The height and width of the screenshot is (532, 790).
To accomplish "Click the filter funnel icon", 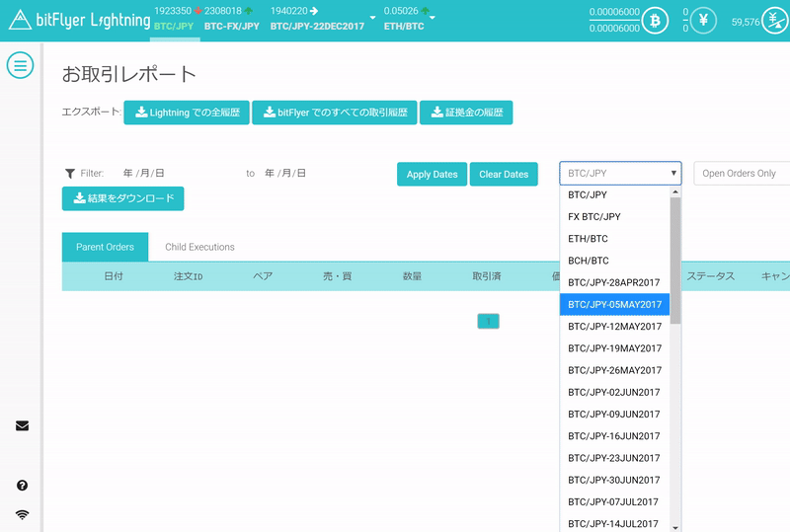I will 70,174.
